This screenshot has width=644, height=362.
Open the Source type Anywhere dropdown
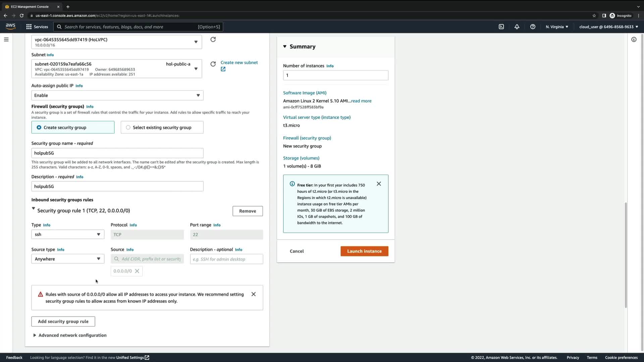pyautogui.click(x=68, y=259)
